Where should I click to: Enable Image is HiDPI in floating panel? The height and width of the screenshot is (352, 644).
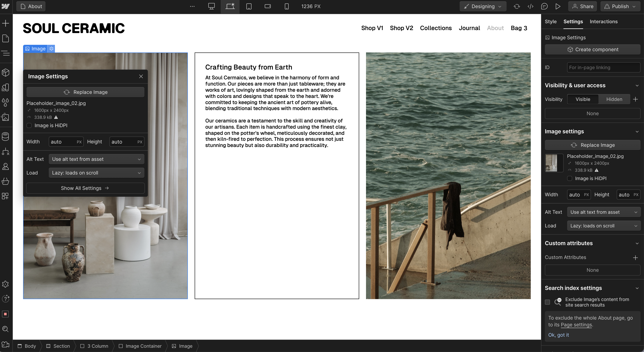coord(29,125)
